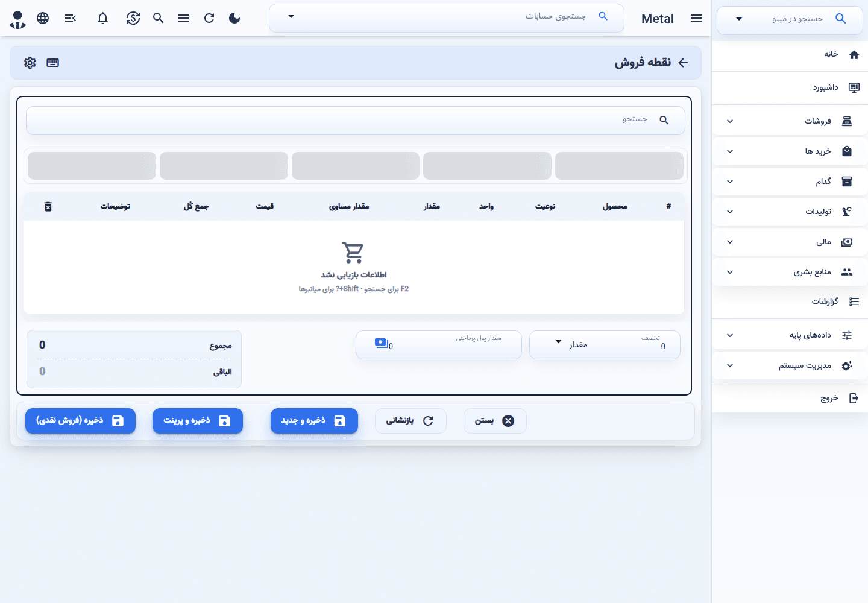Click the top bar search magnifier icon
Image resolution: width=868 pixels, height=603 pixels.
(159, 18)
